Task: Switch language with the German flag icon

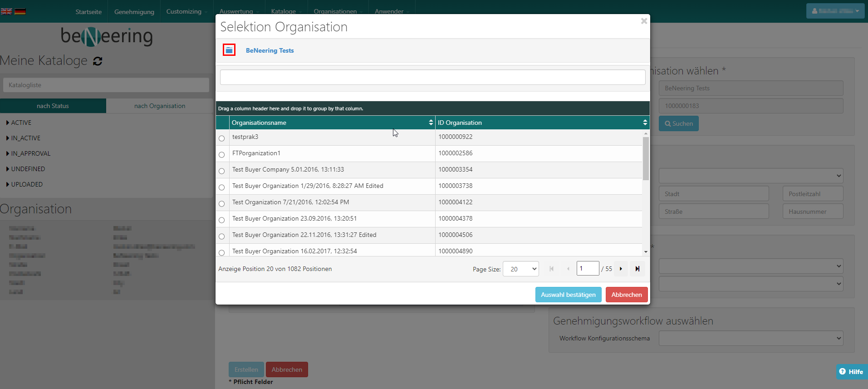Action: 20,11
